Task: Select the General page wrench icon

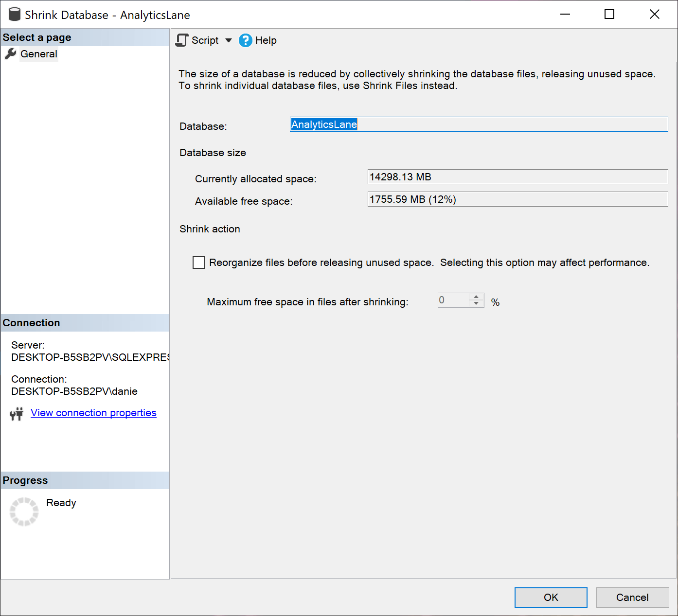Action: coord(10,54)
